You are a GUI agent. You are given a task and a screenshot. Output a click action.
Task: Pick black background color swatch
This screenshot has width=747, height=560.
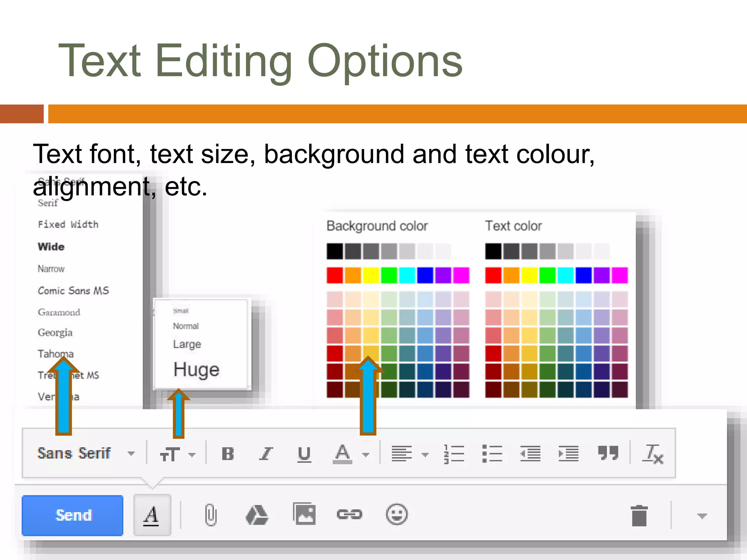tap(335, 251)
